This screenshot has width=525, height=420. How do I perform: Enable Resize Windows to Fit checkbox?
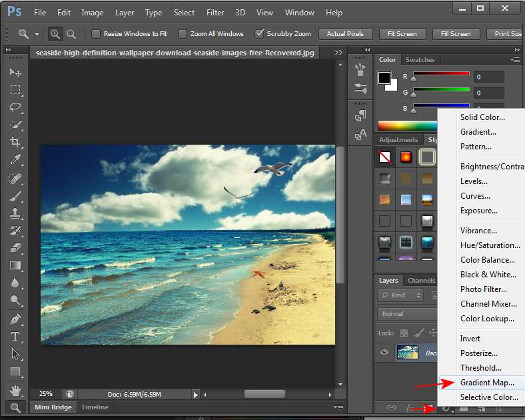coord(96,33)
